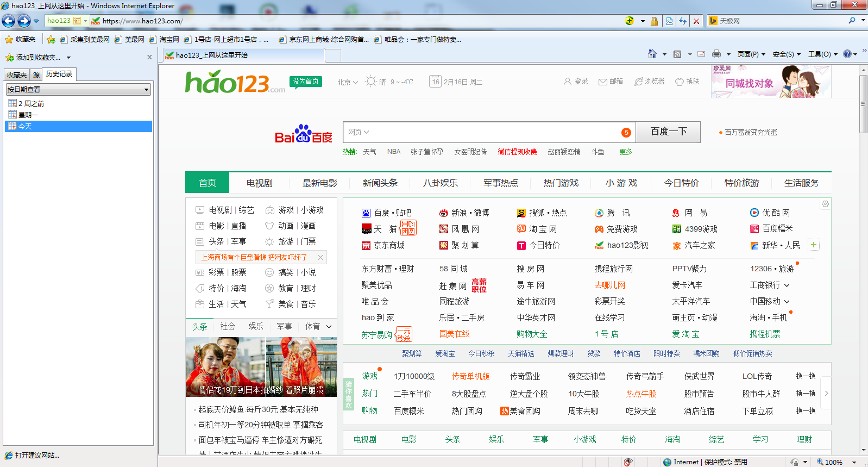This screenshot has width=868, height=467.
Task: Click the Home icon in command bar
Action: pos(652,54)
